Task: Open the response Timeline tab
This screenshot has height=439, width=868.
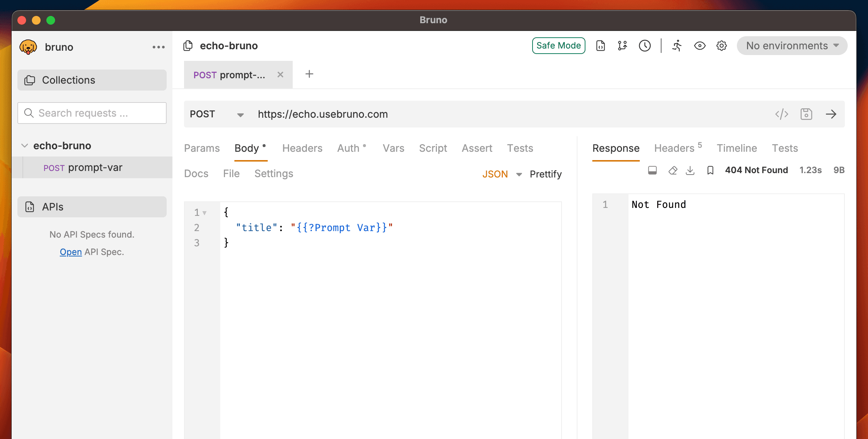Action: (x=737, y=148)
